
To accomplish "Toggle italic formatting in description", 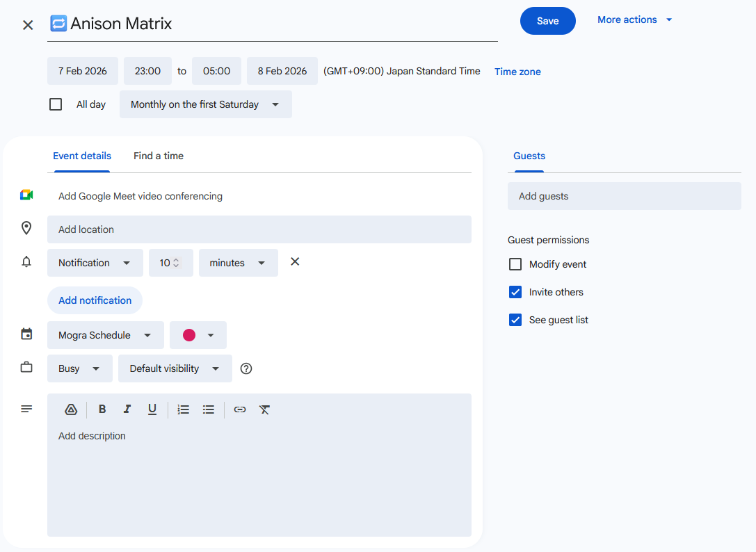I will (x=127, y=409).
